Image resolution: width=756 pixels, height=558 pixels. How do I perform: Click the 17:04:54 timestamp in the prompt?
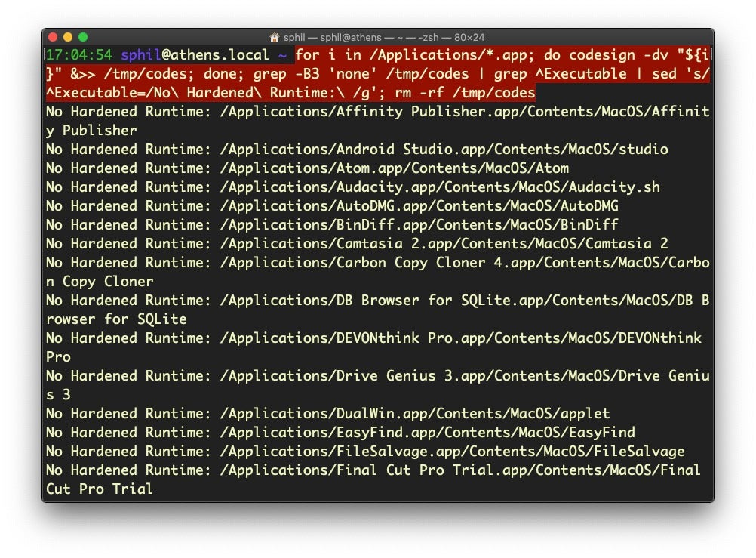click(79, 55)
